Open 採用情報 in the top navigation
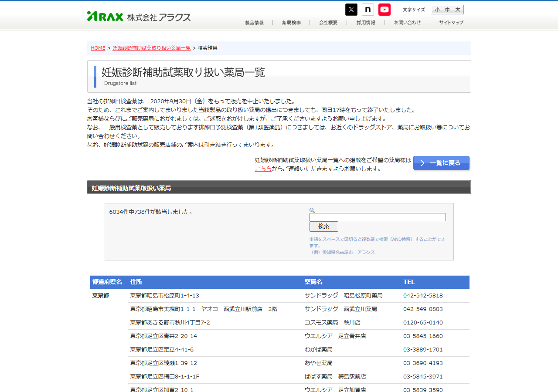 point(366,23)
